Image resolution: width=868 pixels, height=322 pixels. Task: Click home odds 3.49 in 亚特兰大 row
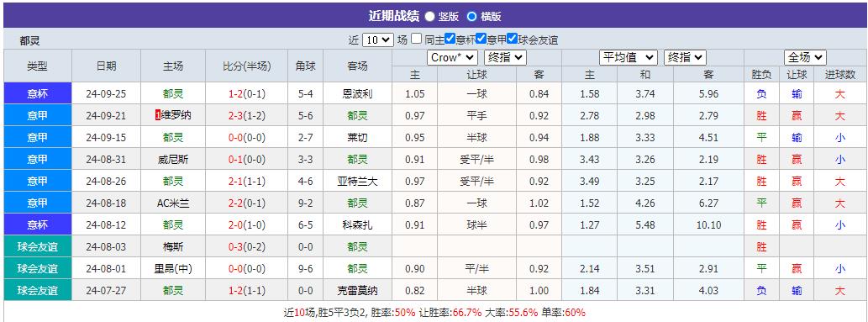(x=590, y=182)
